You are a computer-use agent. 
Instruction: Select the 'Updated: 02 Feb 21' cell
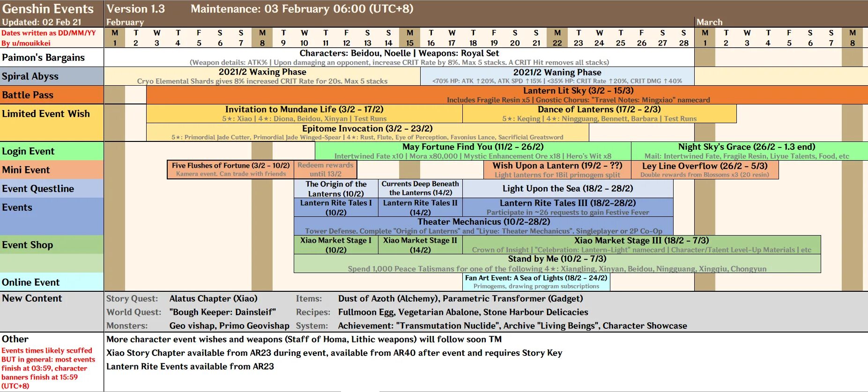pos(42,22)
